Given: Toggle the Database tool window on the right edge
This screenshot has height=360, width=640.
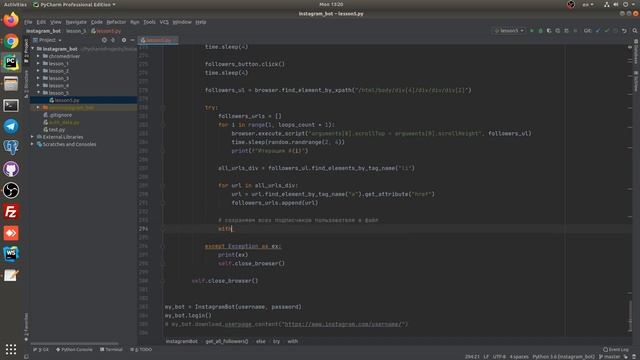Looking at the screenshot, I should coord(636,52).
